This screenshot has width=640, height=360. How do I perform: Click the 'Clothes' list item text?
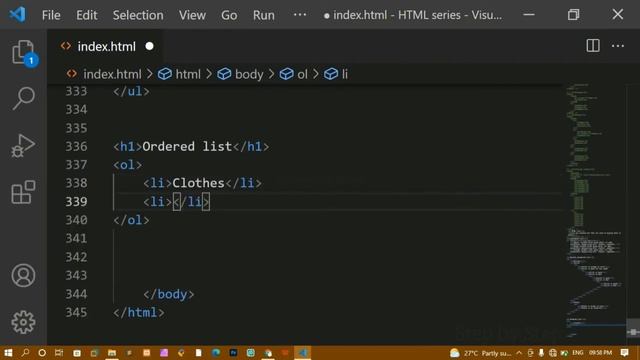tap(198, 183)
